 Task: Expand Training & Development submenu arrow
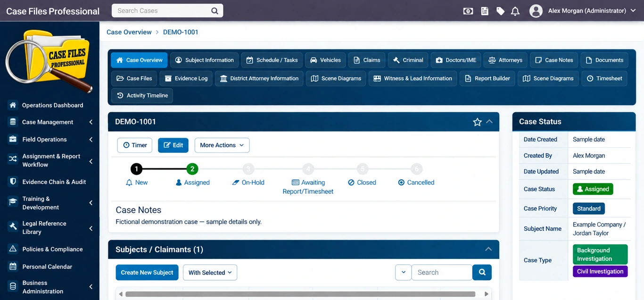click(x=91, y=203)
